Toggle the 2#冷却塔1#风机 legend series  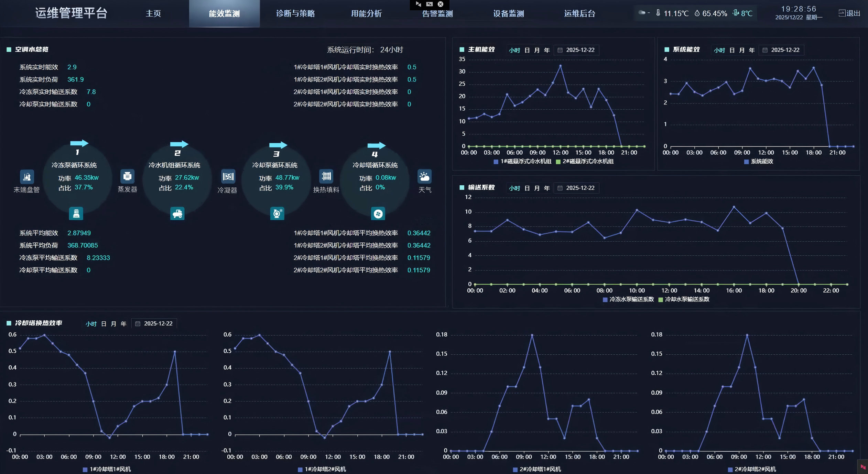pos(536,469)
